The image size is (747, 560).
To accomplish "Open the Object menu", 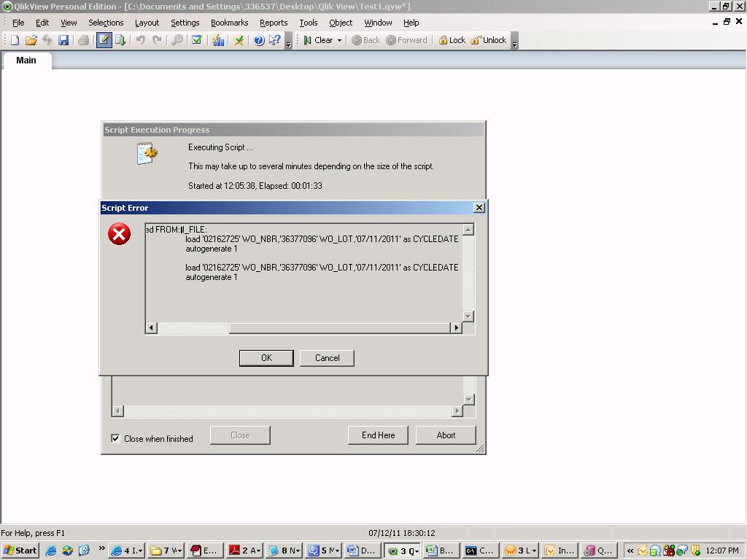I will tap(341, 23).
